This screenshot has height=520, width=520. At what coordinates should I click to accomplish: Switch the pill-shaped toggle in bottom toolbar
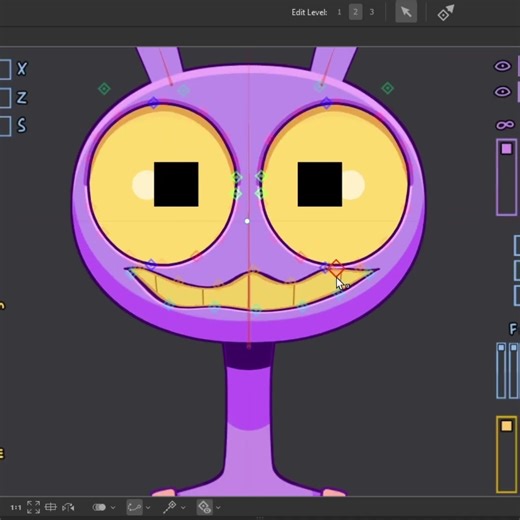[x=99, y=507]
